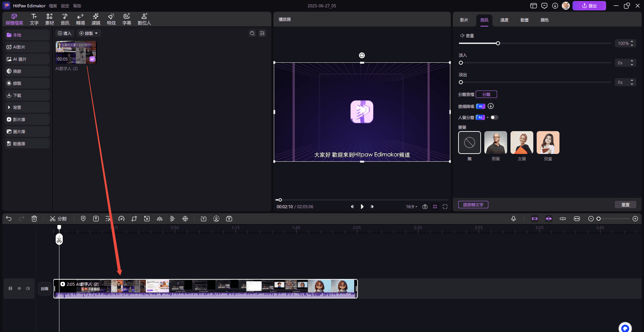Open the 16:9 aspect ratio dropdown

pyautogui.click(x=412, y=207)
